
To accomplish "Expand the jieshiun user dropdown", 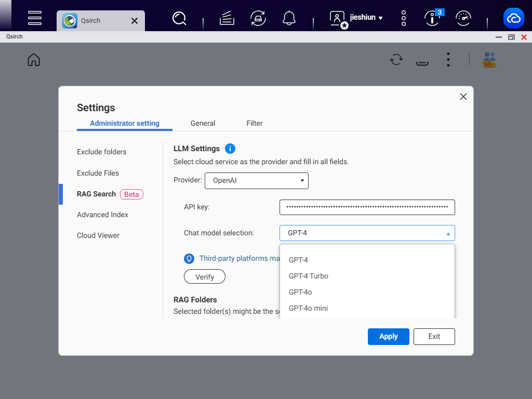I will [366, 17].
